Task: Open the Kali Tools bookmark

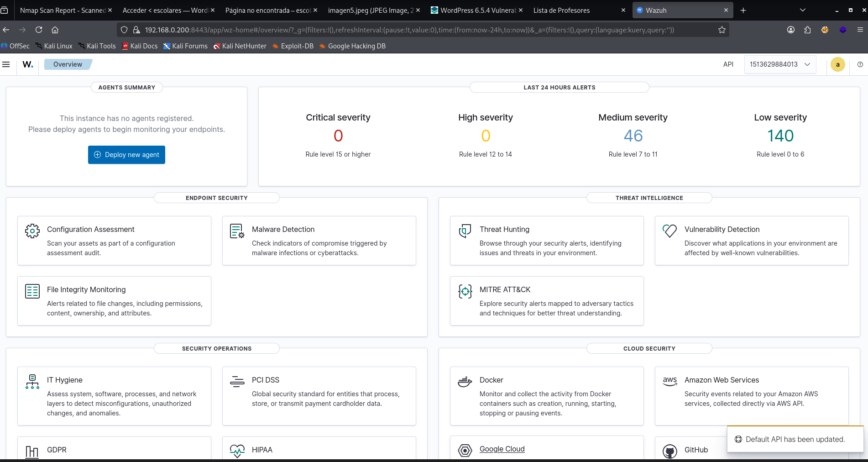Action: (x=97, y=46)
